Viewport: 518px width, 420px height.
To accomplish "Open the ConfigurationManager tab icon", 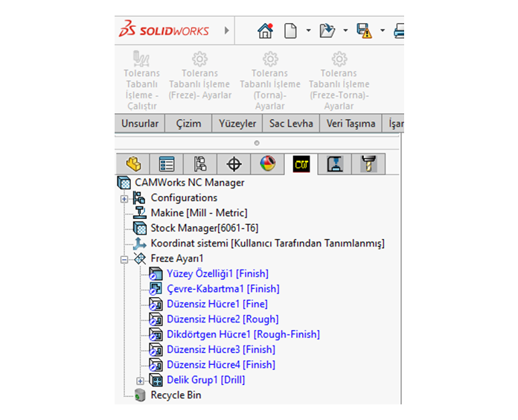I will (200, 164).
